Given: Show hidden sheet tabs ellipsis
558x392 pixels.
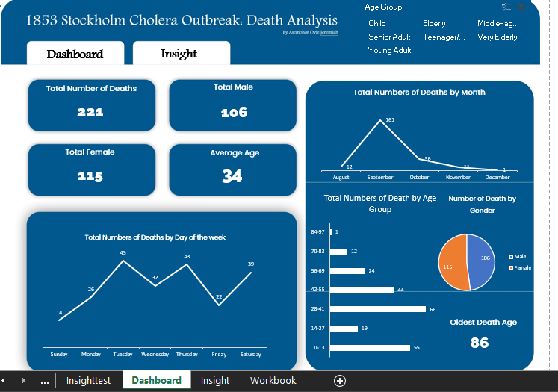Looking at the screenshot, I should click(45, 381).
